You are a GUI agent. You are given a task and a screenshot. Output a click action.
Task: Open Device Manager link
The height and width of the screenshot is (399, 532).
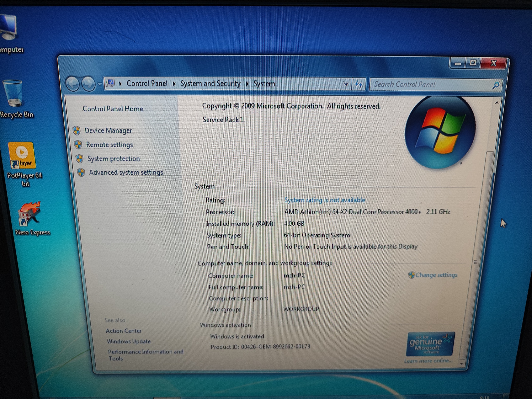pyautogui.click(x=108, y=131)
